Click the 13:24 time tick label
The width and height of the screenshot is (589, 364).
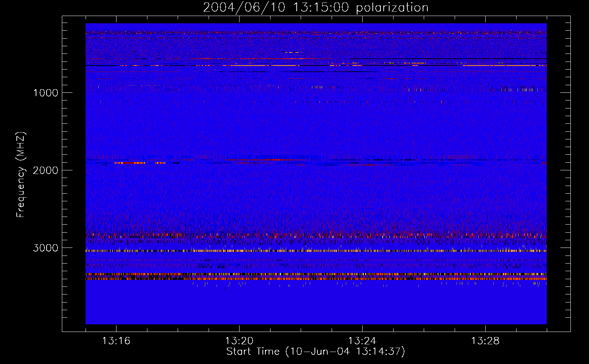tap(362, 341)
